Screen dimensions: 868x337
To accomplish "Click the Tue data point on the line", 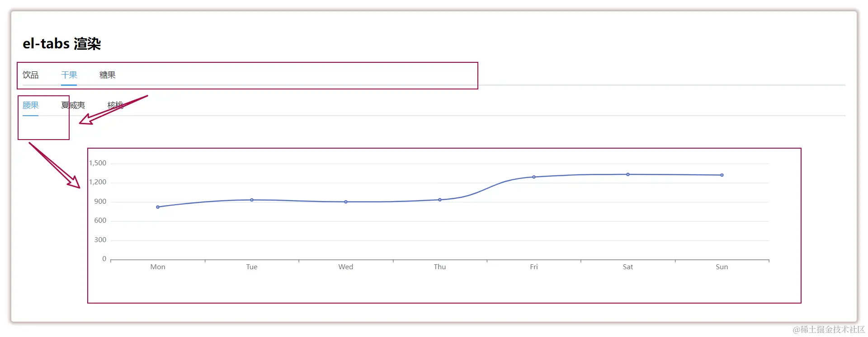I will pyautogui.click(x=252, y=200).
